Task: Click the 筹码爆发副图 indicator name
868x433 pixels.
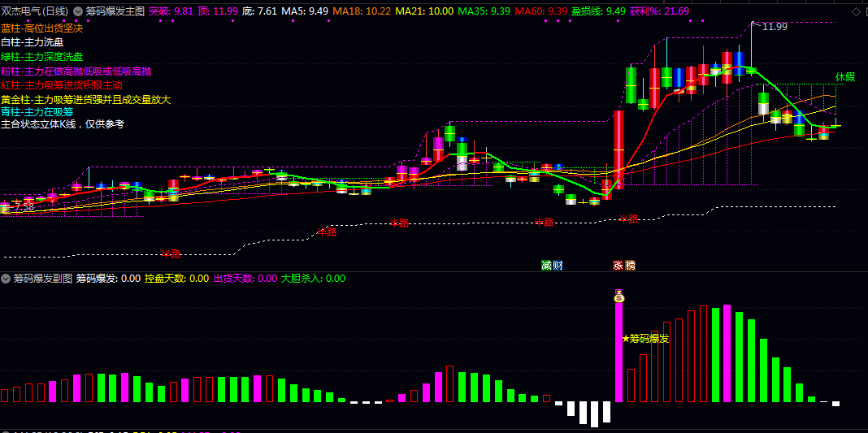Action: point(43,278)
